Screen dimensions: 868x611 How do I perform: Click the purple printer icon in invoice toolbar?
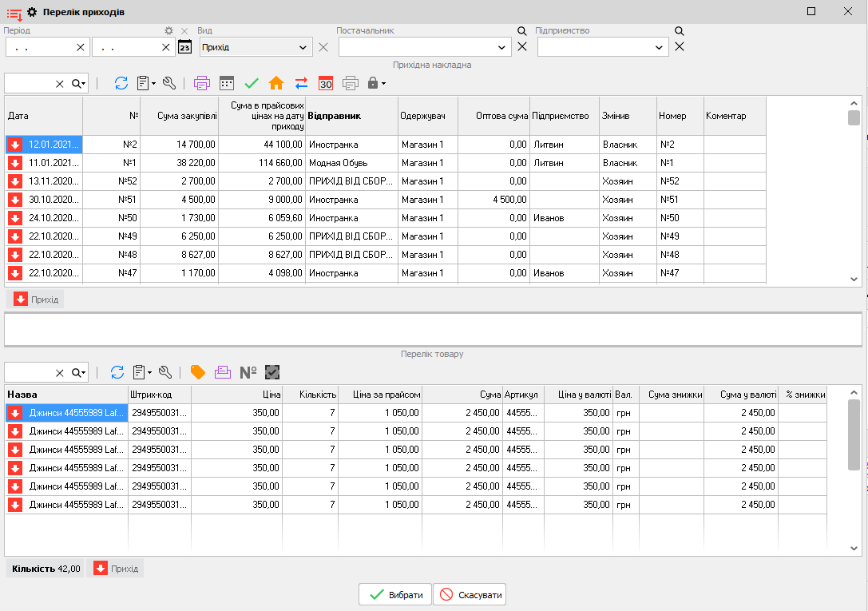pyautogui.click(x=202, y=83)
